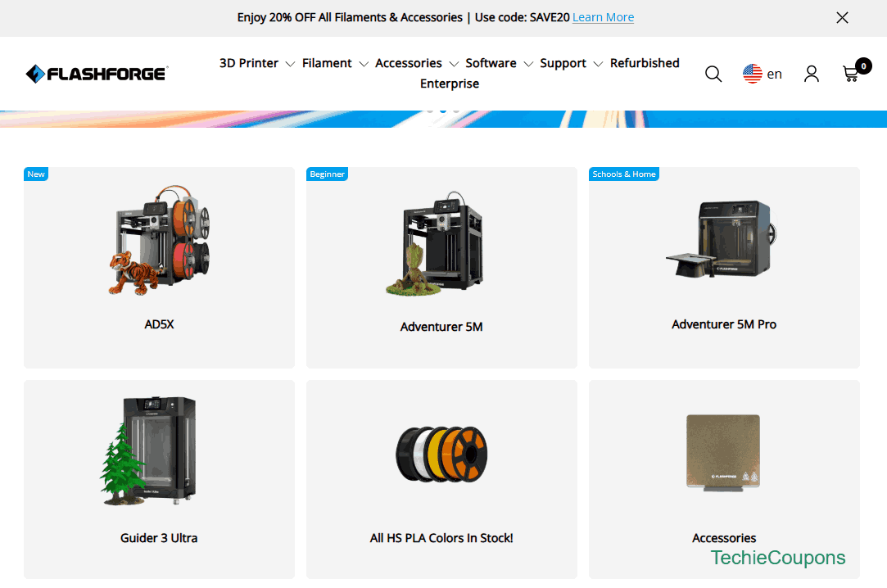Expand the 3D Printer menu chevron
Screen dimensions: 887x588
(x=290, y=64)
